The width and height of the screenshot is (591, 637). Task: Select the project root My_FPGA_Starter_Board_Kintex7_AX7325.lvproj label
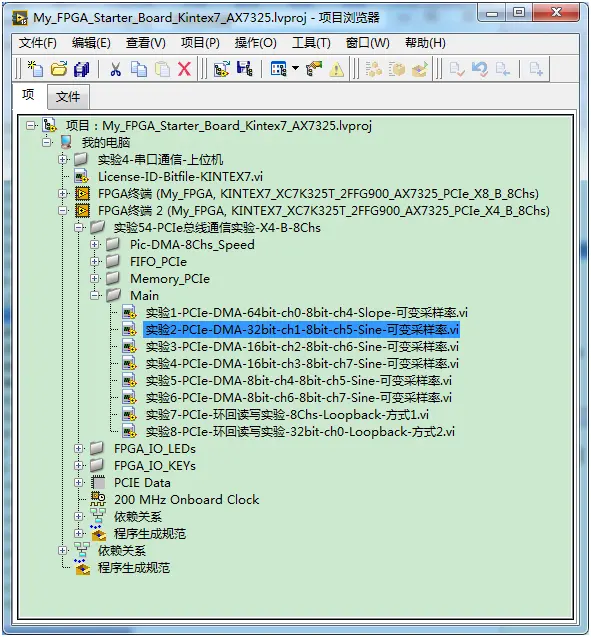pos(219,126)
